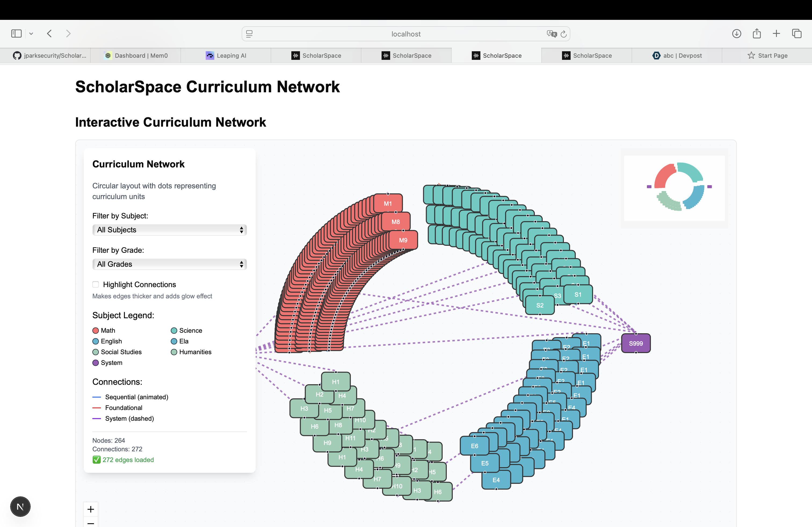Click the Share icon in toolbar

pos(756,33)
